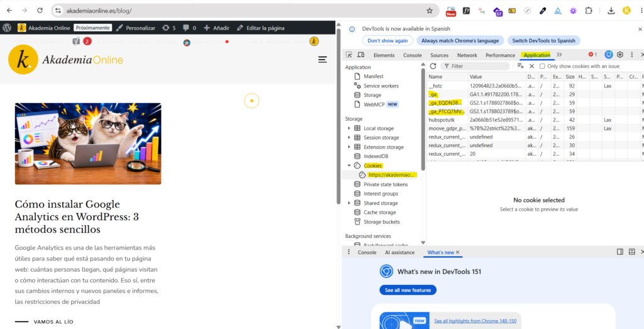
Task: Open the Akademia Online hamburger menu
Action: [323, 60]
